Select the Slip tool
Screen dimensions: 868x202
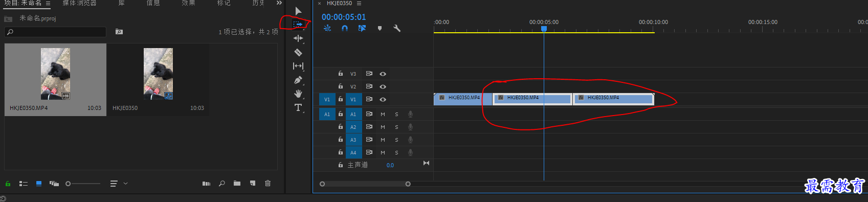click(x=298, y=66)
